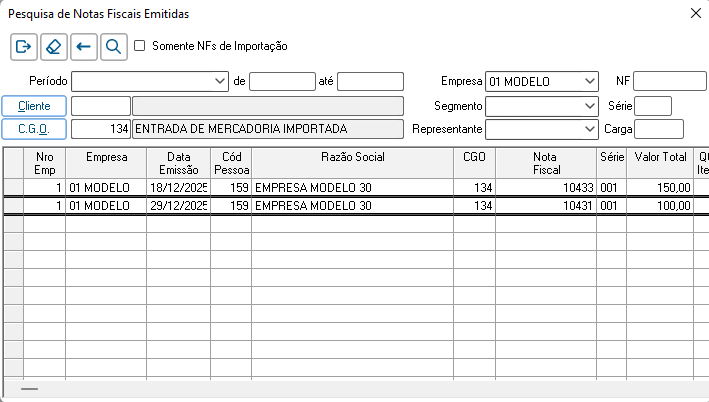
Task: Sort by the Razão Social column header
Action: click(353, 157)
